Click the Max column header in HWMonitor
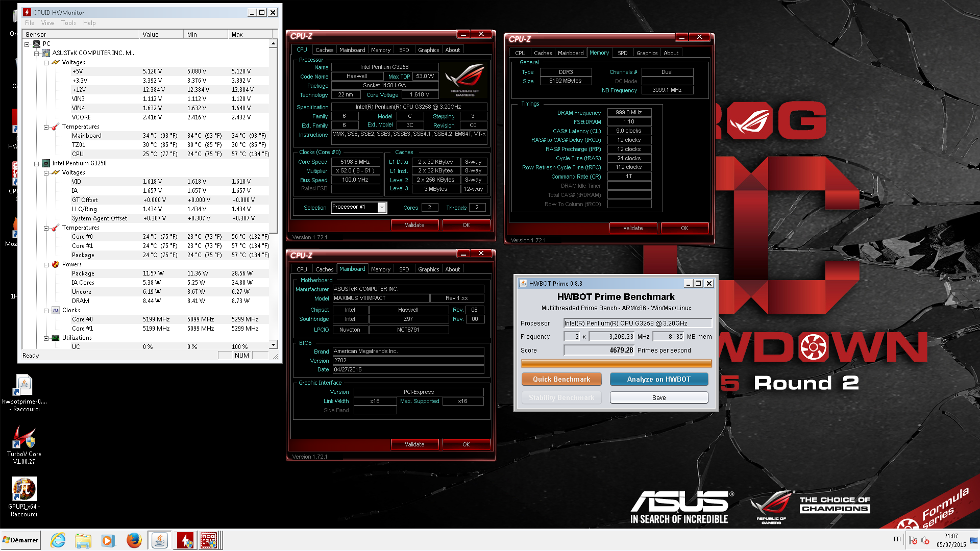 pyautogui.click(x=249, y=34)
